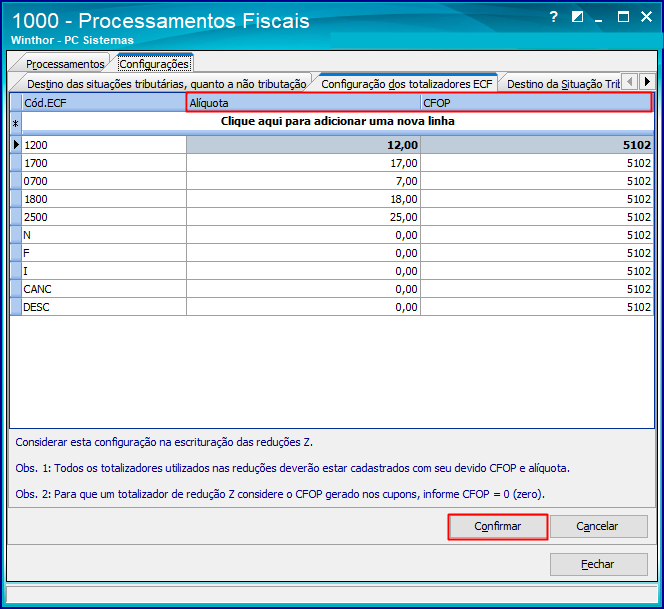Viewport: 664px width, 609px height.
Task: Click the CFOP cell in row F
Action: point(537,253)
